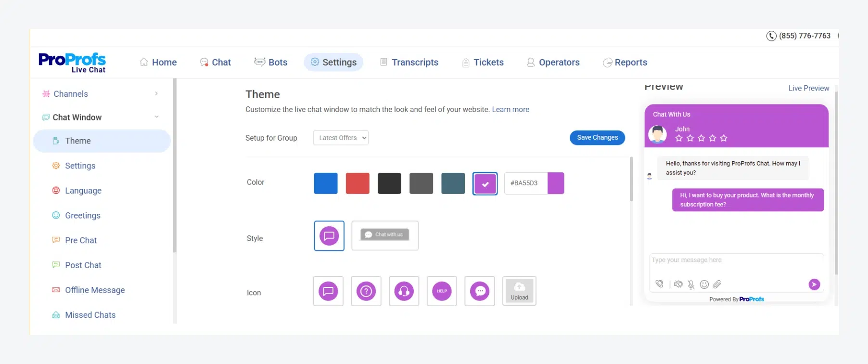Screen dimensions: 868x364
Task: Open Channels in the sidebar
Action: coord(71,94)
